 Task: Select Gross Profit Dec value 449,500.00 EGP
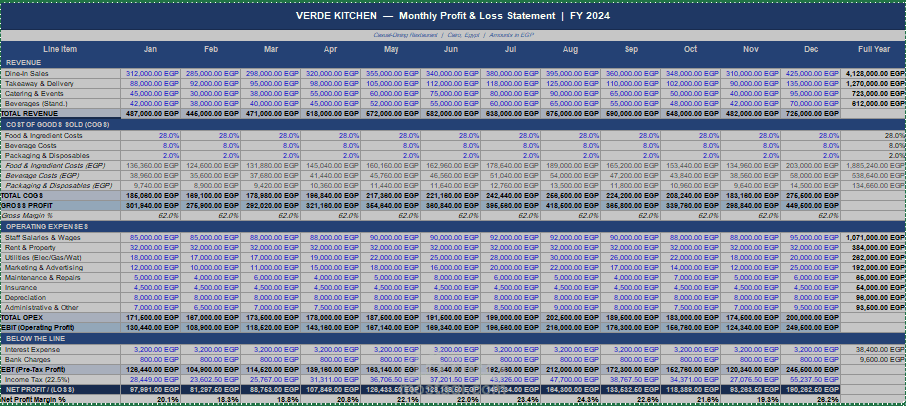[811, 206]
